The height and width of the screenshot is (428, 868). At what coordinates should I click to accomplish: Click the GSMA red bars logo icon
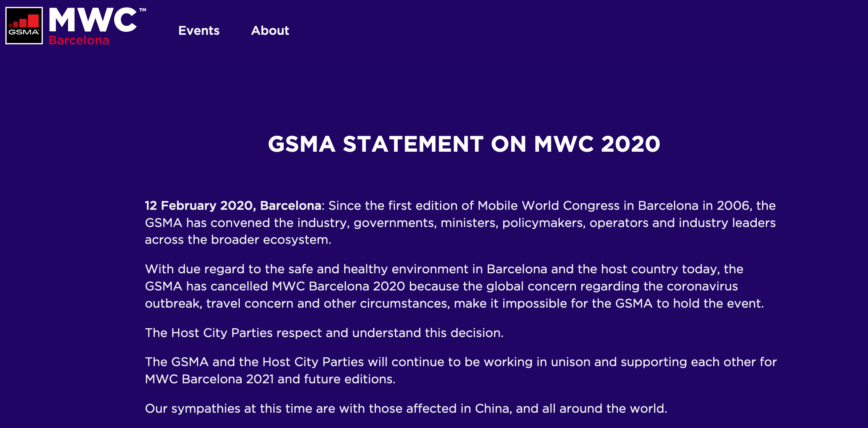(24, 26)
